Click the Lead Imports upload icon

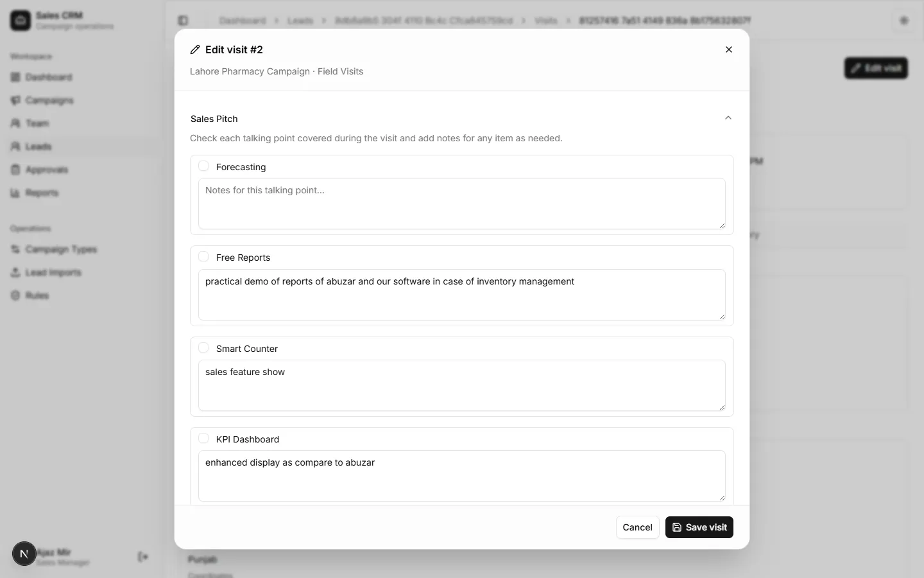click(x=15, y=272)
